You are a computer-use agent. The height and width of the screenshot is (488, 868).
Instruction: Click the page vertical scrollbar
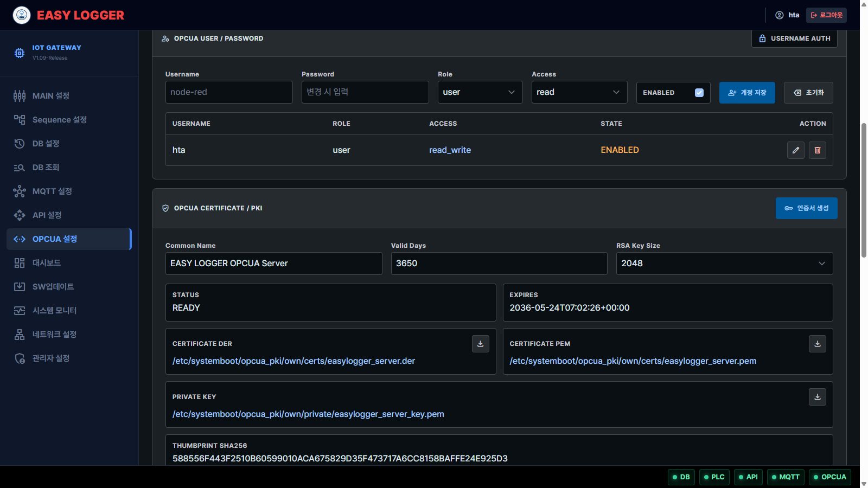pyautogui.click(x=864, y=190)
